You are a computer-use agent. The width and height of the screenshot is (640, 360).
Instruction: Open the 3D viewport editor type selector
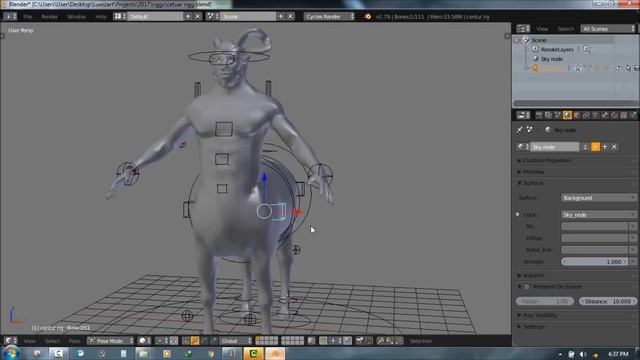10,341
